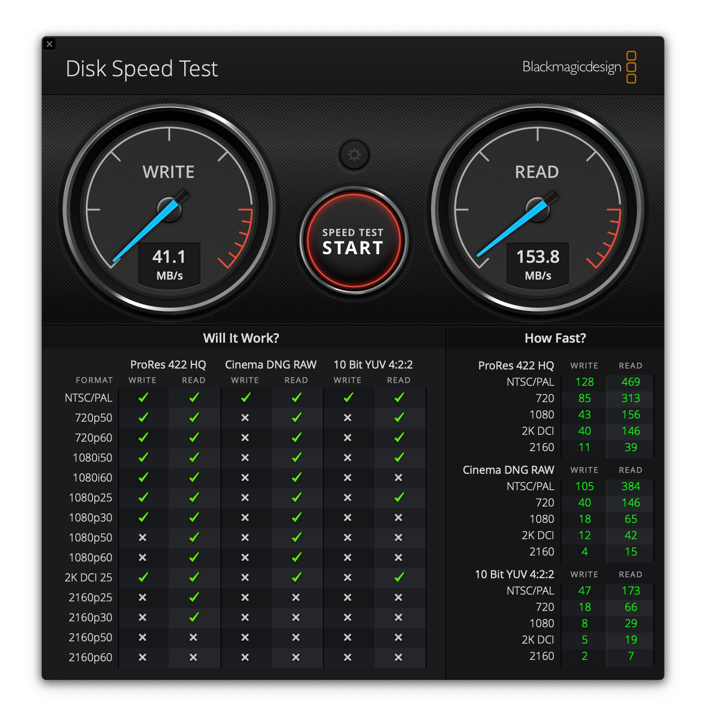The height and width of the screenshot is (728, 706).
Task: Click ProRes 720 read value 313
Action: pos(631,398)
